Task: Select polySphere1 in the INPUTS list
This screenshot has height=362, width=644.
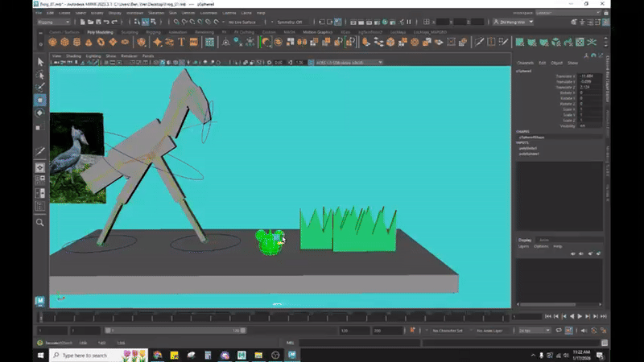Action: (528, 154)
